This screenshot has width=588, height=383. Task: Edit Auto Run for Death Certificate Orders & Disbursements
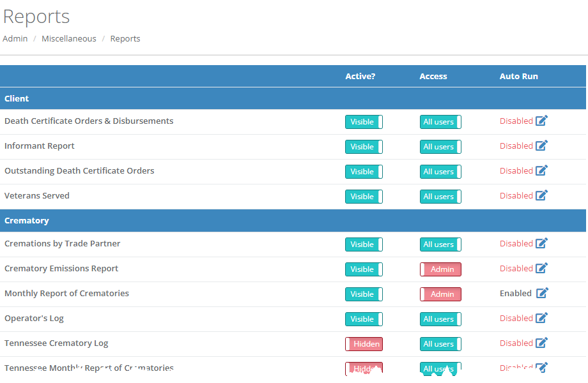coord(541,121)
